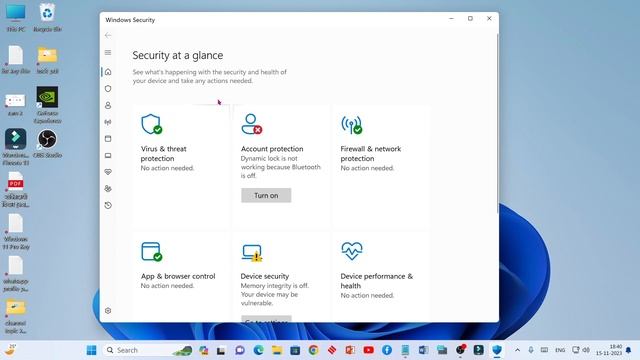The image size is (640, 360).
Task: Click the Firewall & network antenna tile icon
Action: click(351, 124)
